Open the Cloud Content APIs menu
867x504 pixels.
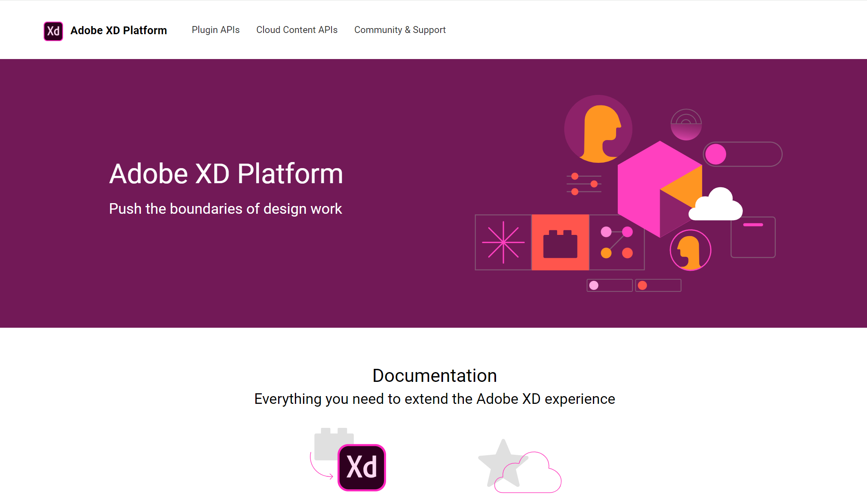297,30
